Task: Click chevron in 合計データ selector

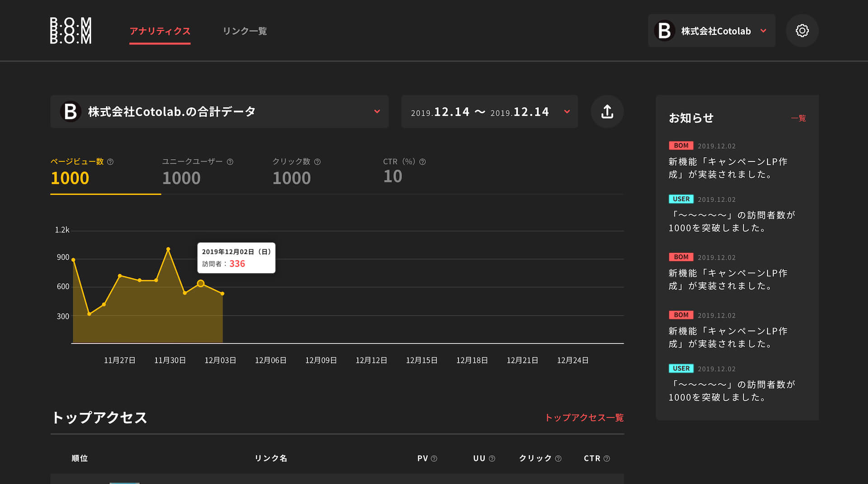Action: point(377,112)
